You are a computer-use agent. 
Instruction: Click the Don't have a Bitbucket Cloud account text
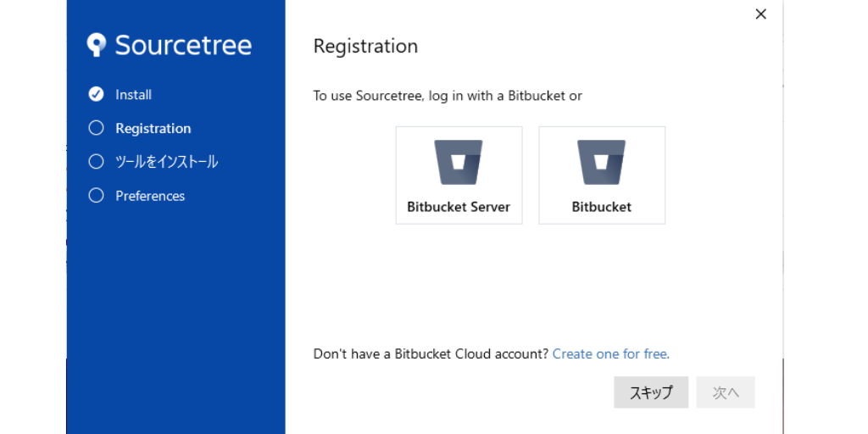pyautogui.click(x=431, y=353)
